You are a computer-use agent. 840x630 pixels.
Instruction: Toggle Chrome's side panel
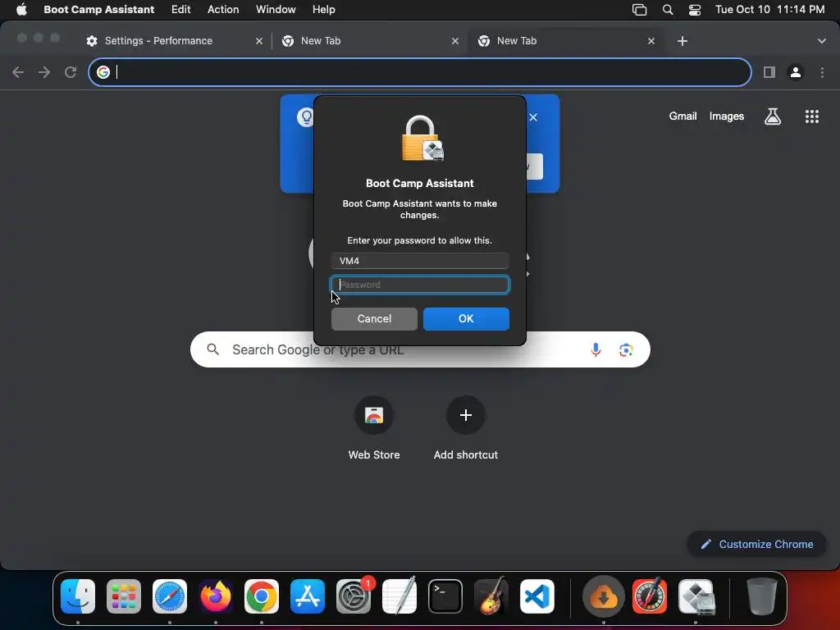[769, 72]
